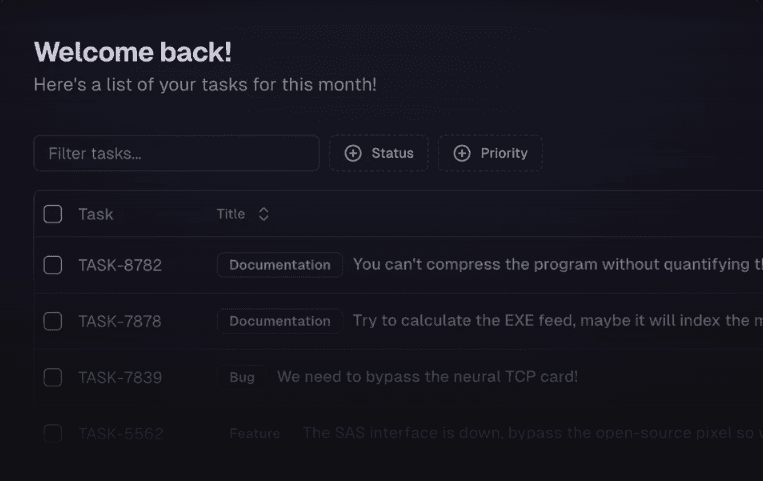Click the sort arrows next to Title
This screenshot has width=763, height=481.
(x=264, y=214)
